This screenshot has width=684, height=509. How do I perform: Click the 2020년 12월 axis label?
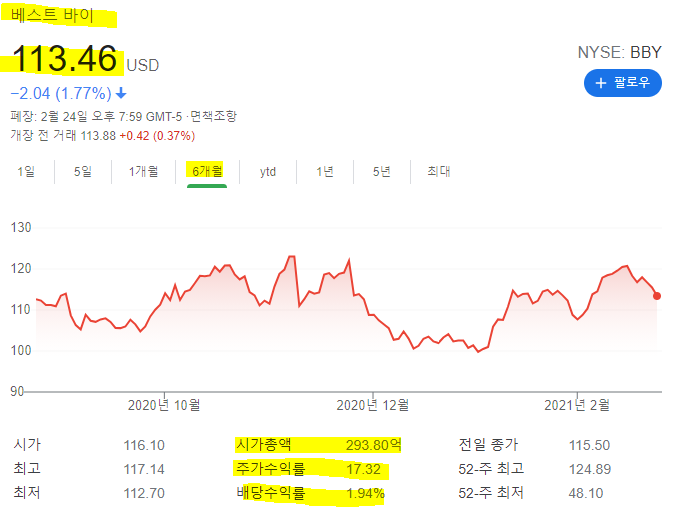tap(373, 405)
